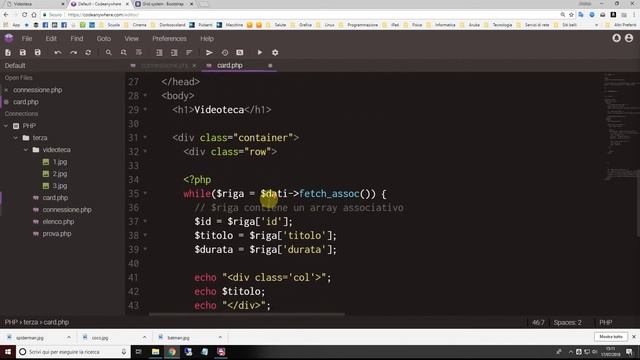This screenshot has width=640, height=360.
Task: Click the unindent toolbar icon
Action: 159,53
